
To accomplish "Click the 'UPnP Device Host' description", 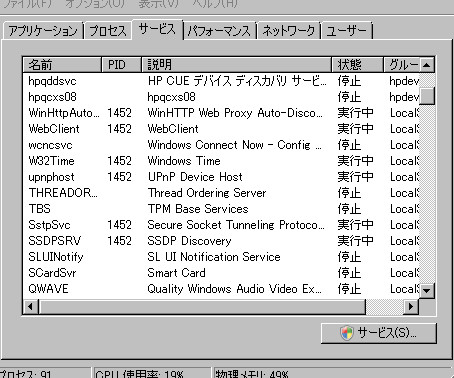I will point(195,177).
